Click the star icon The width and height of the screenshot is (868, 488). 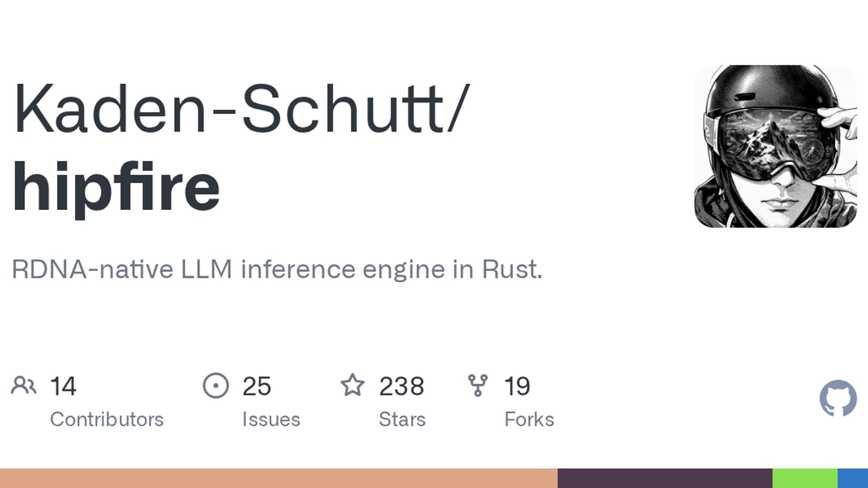352,385
